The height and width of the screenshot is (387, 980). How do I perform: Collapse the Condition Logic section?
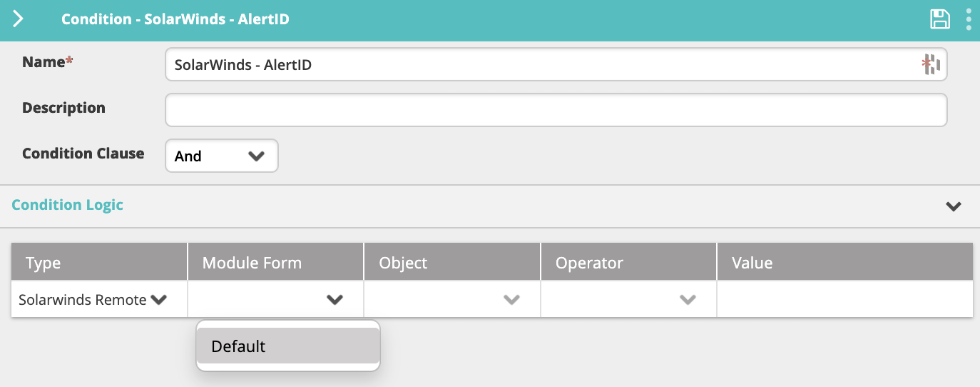point(953,206)
